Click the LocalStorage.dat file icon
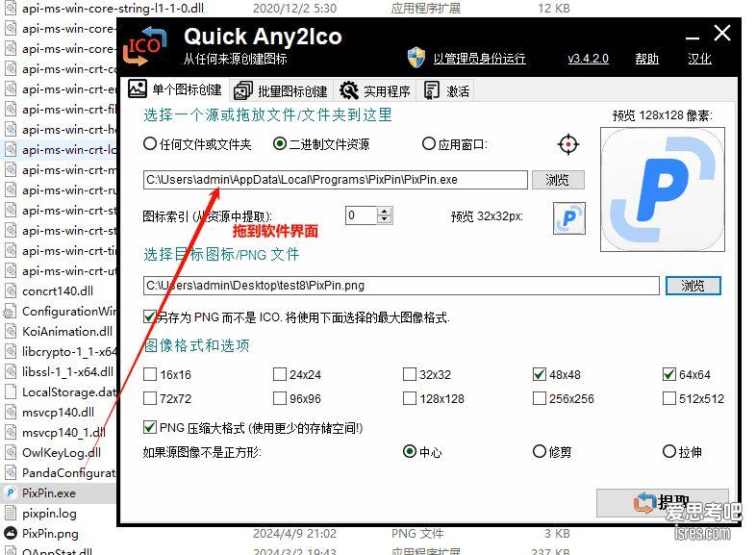The image size is (756, 555). point(11,391)
